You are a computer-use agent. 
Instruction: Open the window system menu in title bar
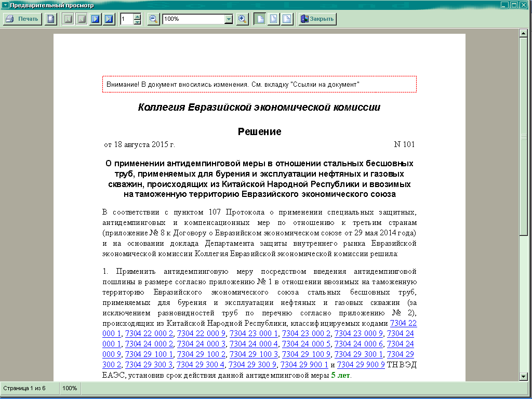[x=5, y=5]
